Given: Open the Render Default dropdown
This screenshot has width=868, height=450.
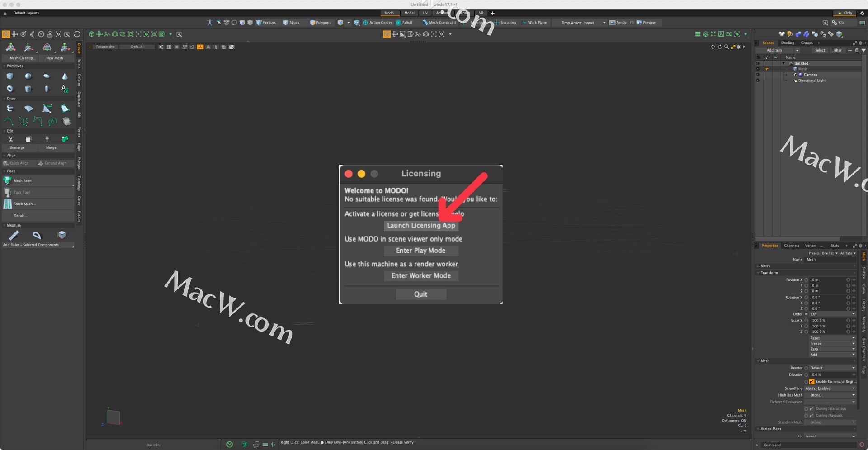Looking at the screenshot, I should coord(832,368).
